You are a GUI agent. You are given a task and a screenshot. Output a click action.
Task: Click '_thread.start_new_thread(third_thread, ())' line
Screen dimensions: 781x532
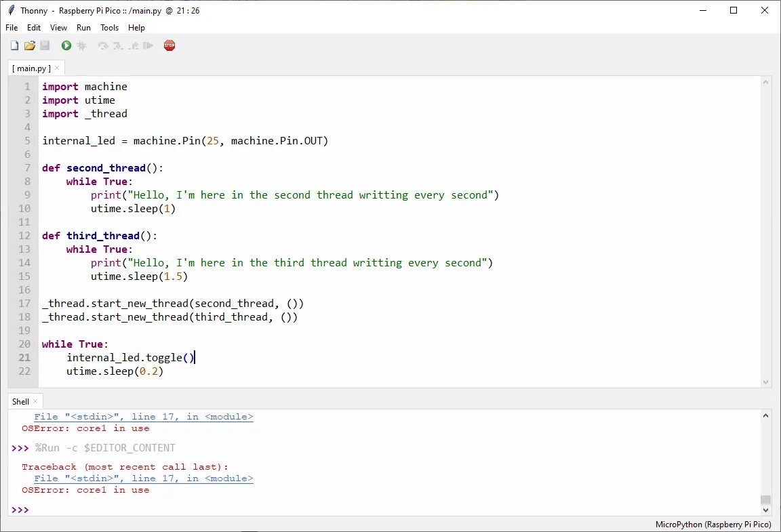(x=170, y=317)
